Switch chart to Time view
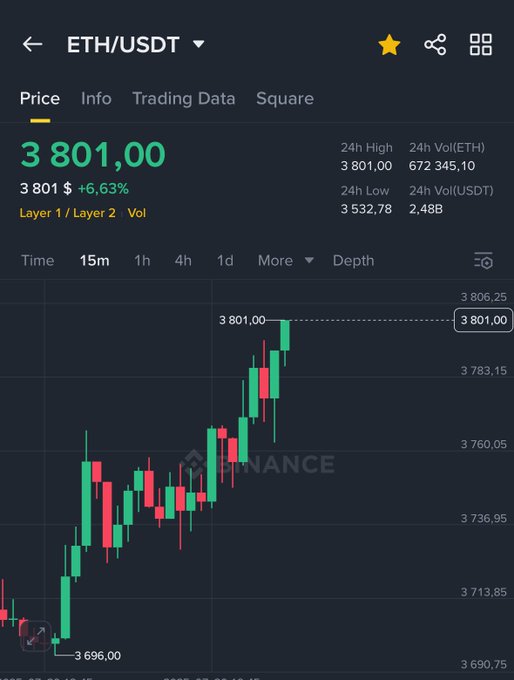Viewport: 514px width, 680px height. pos(38,261)
